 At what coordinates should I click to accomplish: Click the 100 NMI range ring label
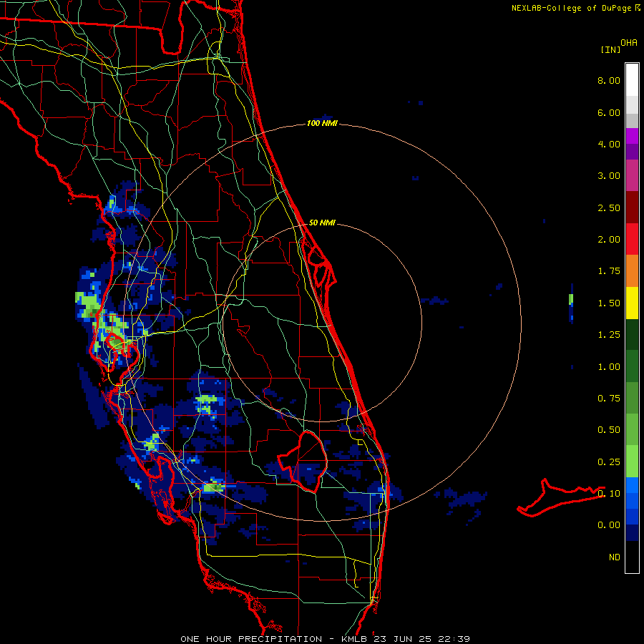pos(322,123)
